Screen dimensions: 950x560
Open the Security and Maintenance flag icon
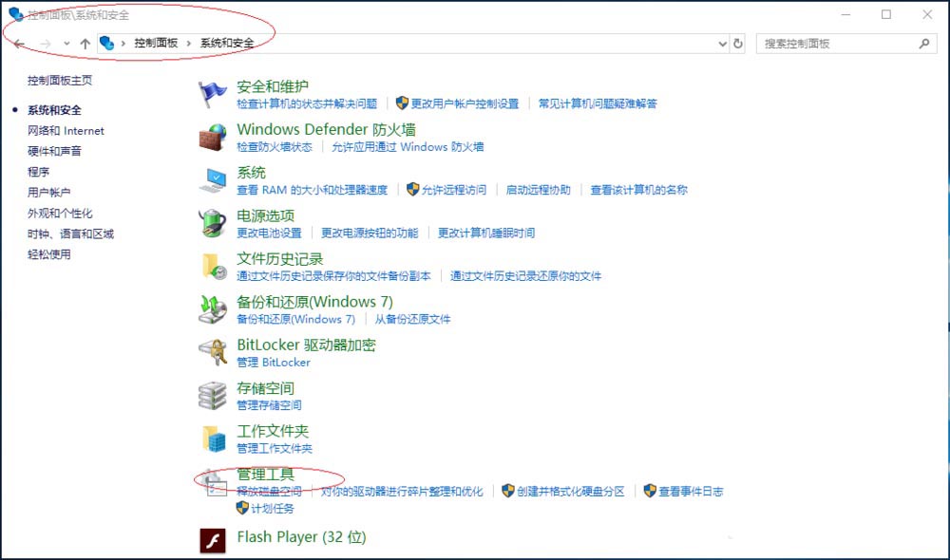point(212,95)
